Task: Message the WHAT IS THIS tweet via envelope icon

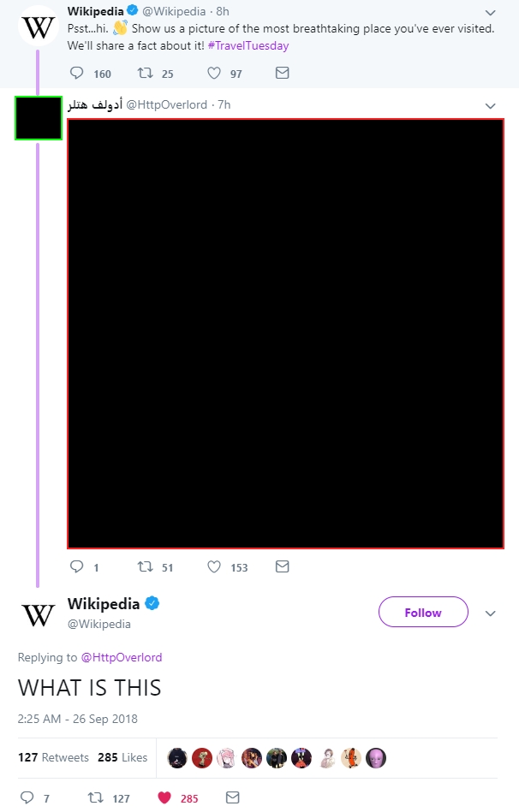Action: click(x=233, y=797)
